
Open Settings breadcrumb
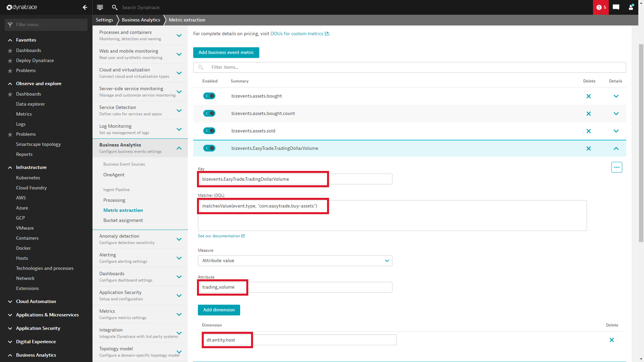tap(104, 20)
